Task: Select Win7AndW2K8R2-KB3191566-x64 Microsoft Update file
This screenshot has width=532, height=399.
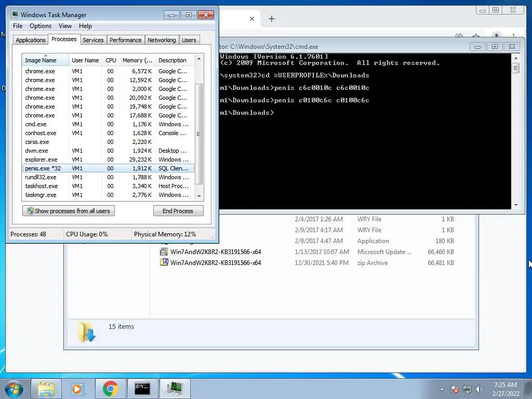Action: [x=307, y=252]
